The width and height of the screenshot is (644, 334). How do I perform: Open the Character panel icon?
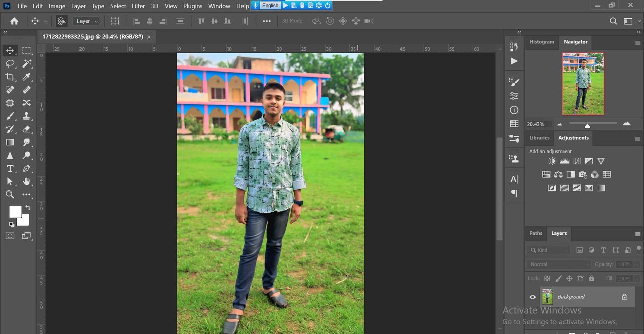coord(514,179)
